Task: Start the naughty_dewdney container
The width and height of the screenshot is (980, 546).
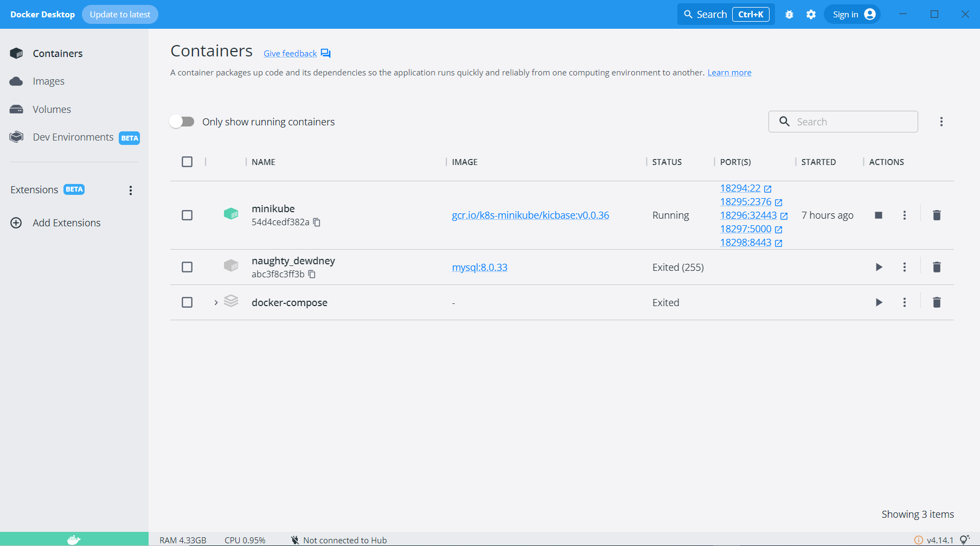Action: (x=879, y=267)
